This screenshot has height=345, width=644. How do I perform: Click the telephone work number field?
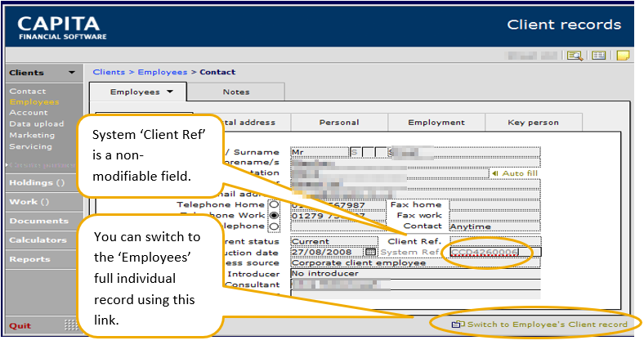click(x=338, y=216)
